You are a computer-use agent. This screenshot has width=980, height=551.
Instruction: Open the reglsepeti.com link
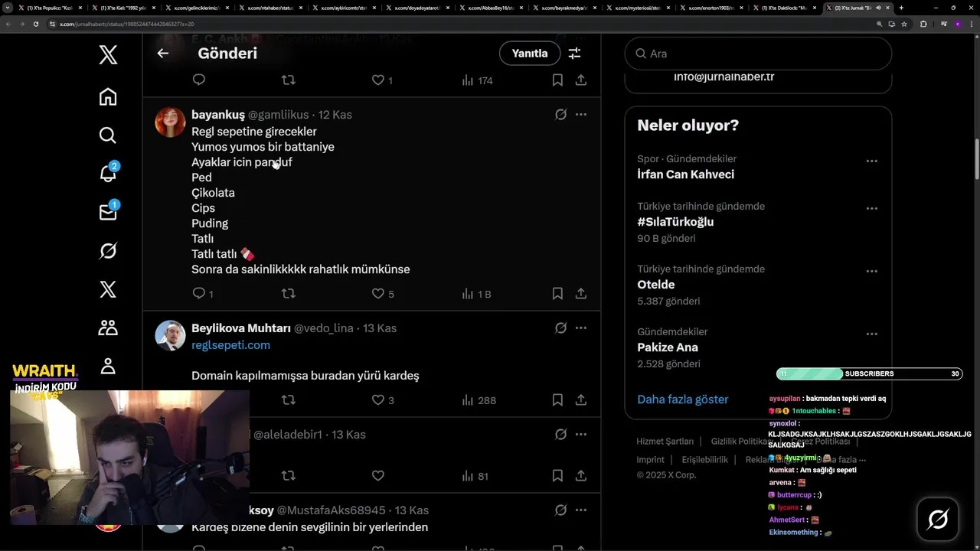point(230,345)
